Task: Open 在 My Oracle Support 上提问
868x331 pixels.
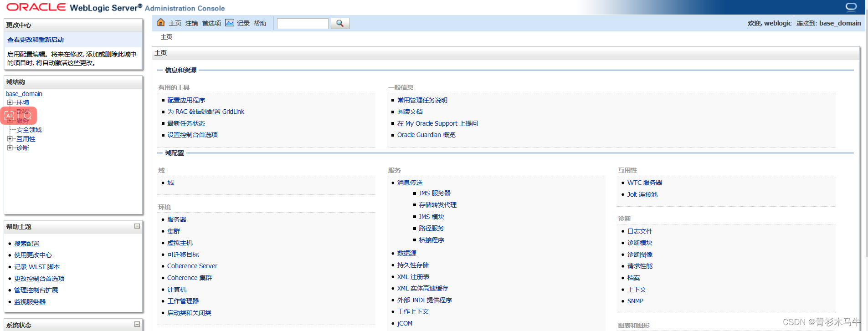Action: click(437, 123)
